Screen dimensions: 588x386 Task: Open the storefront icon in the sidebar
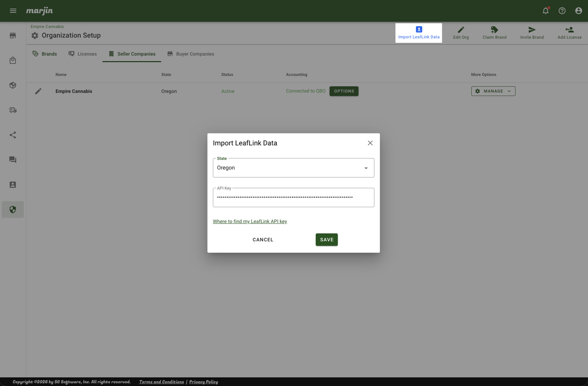pyautogui.click(x=13, y=35)
